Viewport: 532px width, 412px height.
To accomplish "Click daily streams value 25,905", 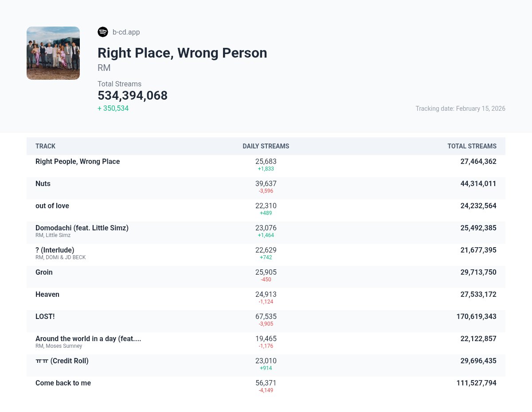I will [266, 272].
